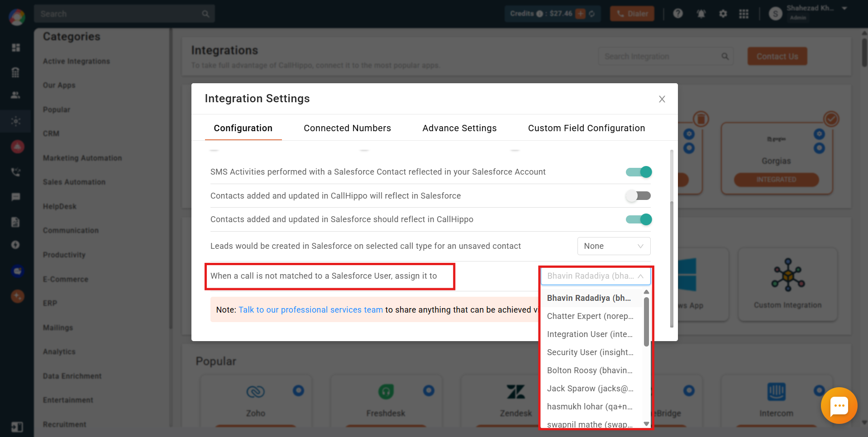Open Marketing Automation category

pyautogui.click(x=82, y=158)
